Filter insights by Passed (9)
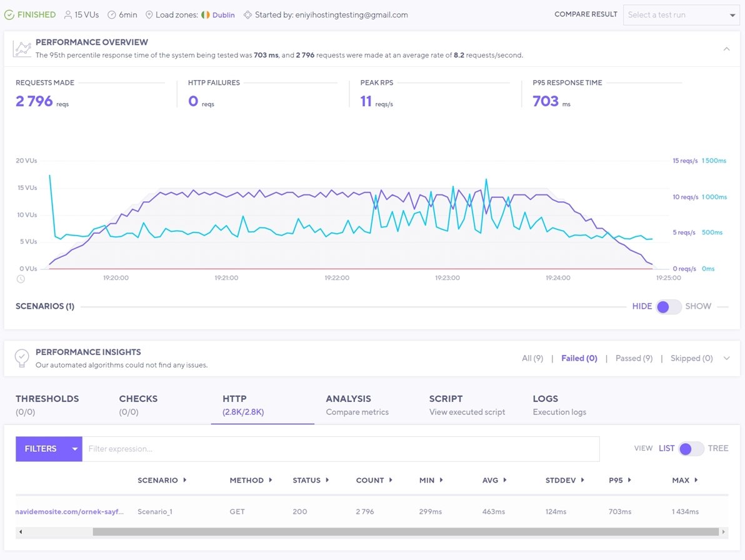Screen dimensions: 745x560 click(x=634, y=358)
